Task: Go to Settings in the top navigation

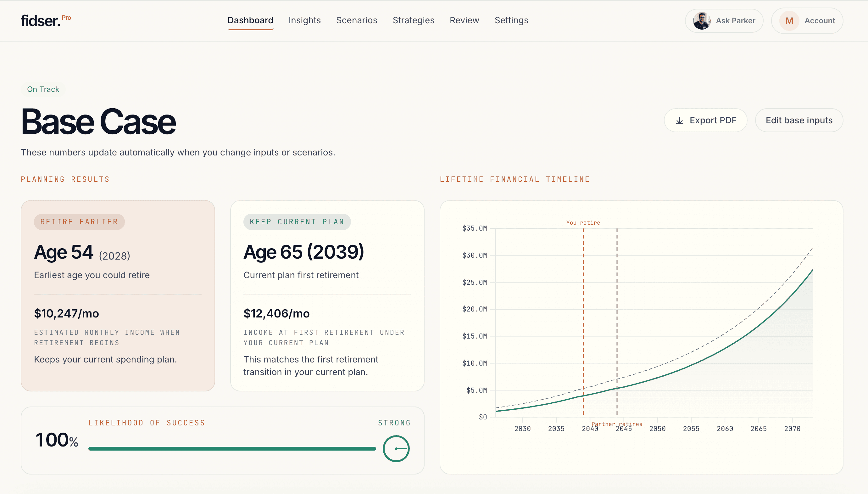Action: point(511,20)
